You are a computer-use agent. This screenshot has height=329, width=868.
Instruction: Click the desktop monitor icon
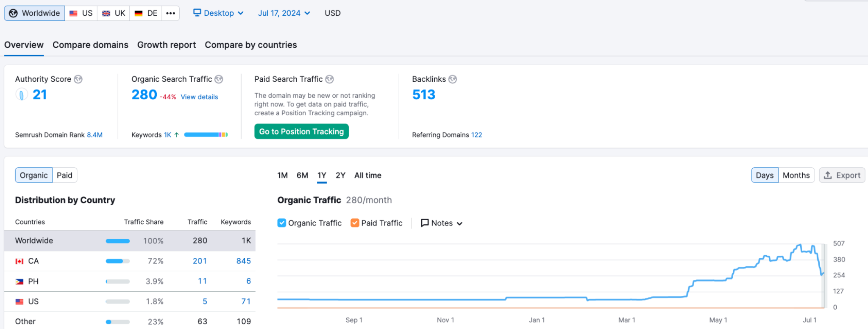[197, 13]
